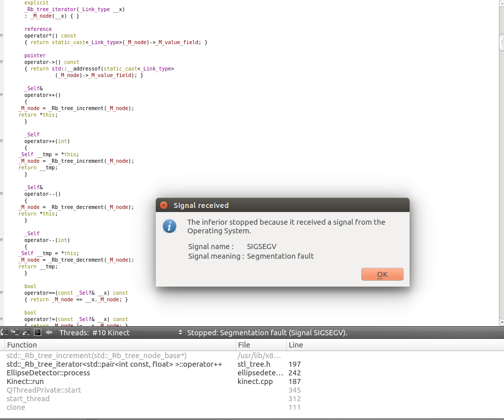
Task: Click the Line column header
Action: pos(295,345)
